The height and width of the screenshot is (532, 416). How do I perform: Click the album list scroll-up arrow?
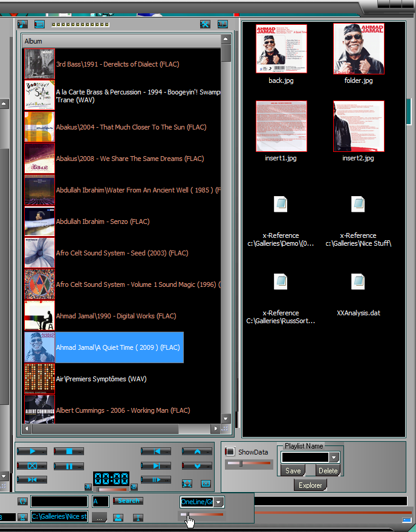pyautogui.click(x=226, y=39)
